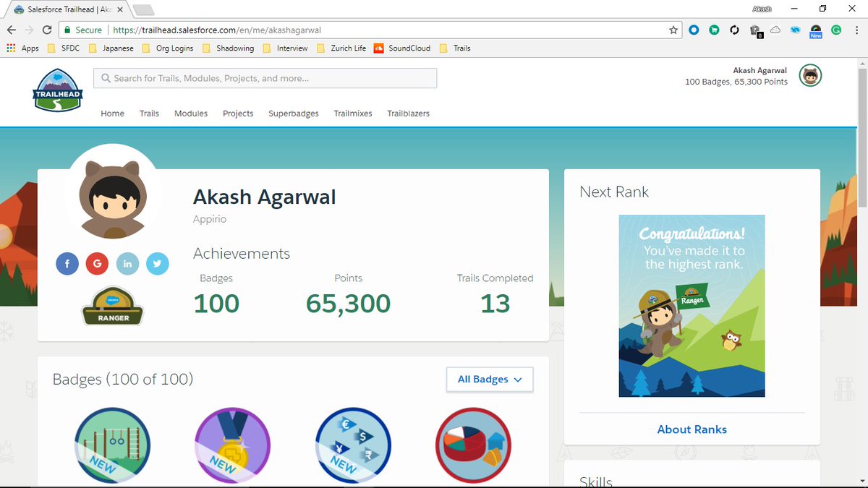Open Twitter social profile icon
868x488 pixels.
click(157, 264)
